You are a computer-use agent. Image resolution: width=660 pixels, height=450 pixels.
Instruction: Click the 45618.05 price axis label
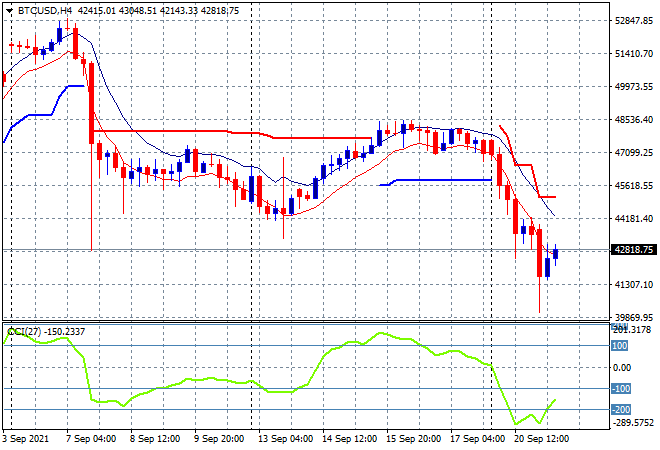(633, 186)
